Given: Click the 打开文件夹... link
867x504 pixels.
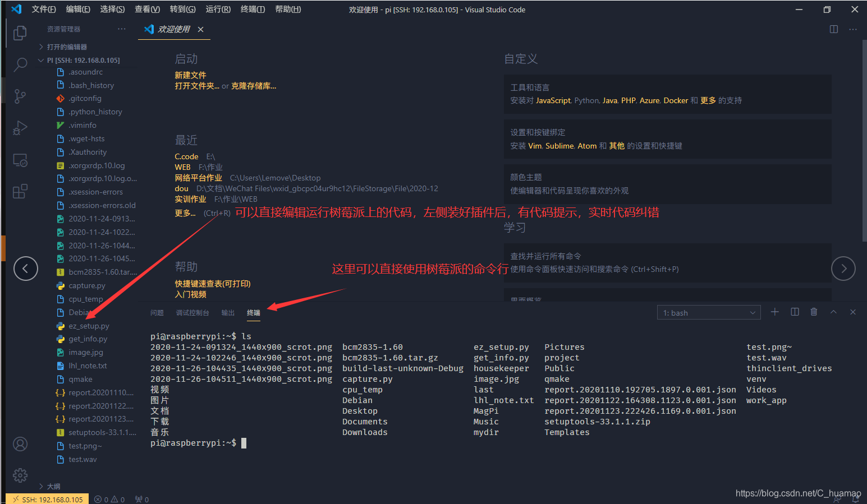Looking at the screenshot, I should tap(197, 86).
